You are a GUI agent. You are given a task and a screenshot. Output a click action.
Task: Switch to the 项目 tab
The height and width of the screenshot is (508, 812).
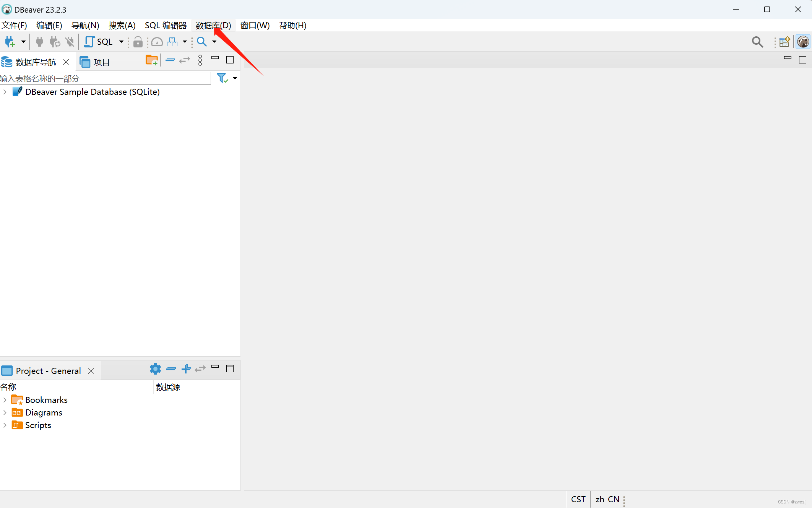[95, 62]
